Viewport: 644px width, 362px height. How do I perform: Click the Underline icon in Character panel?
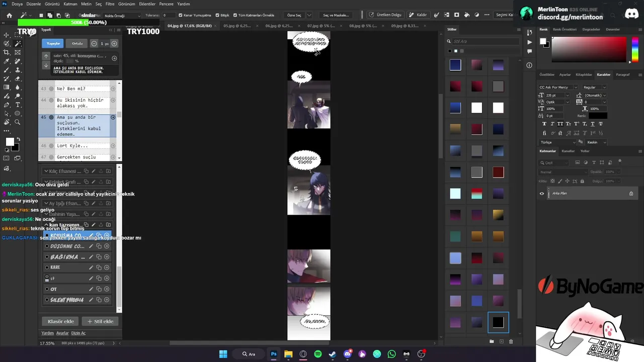[x=593, y=124]
